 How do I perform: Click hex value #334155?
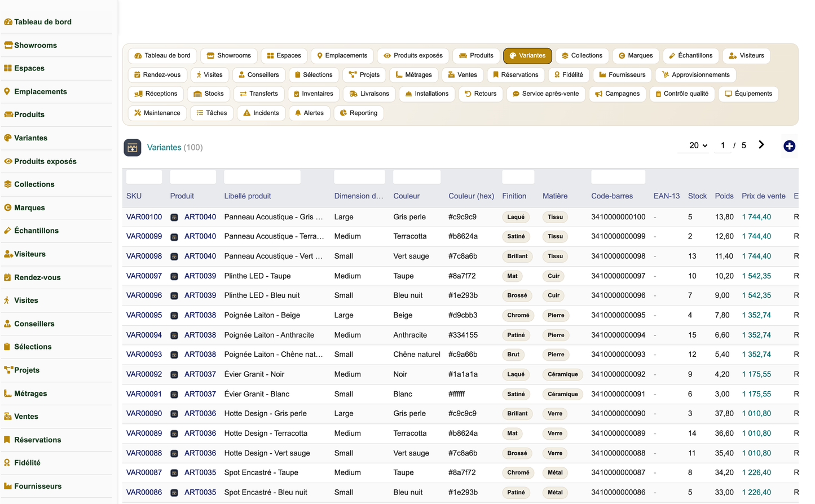pos(463,335)
